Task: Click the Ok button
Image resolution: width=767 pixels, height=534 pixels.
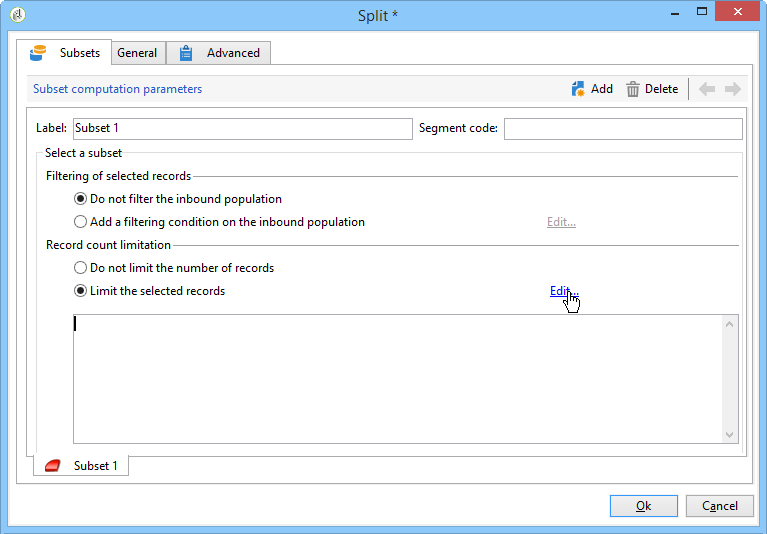Action: 644,506
